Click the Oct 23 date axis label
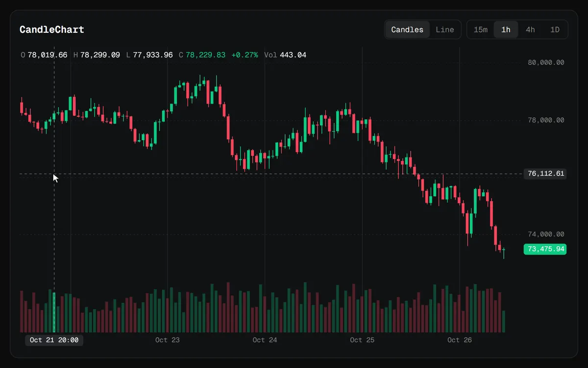Screen dimensions: 588x368 pyautogui.click(x=168, y=340)
